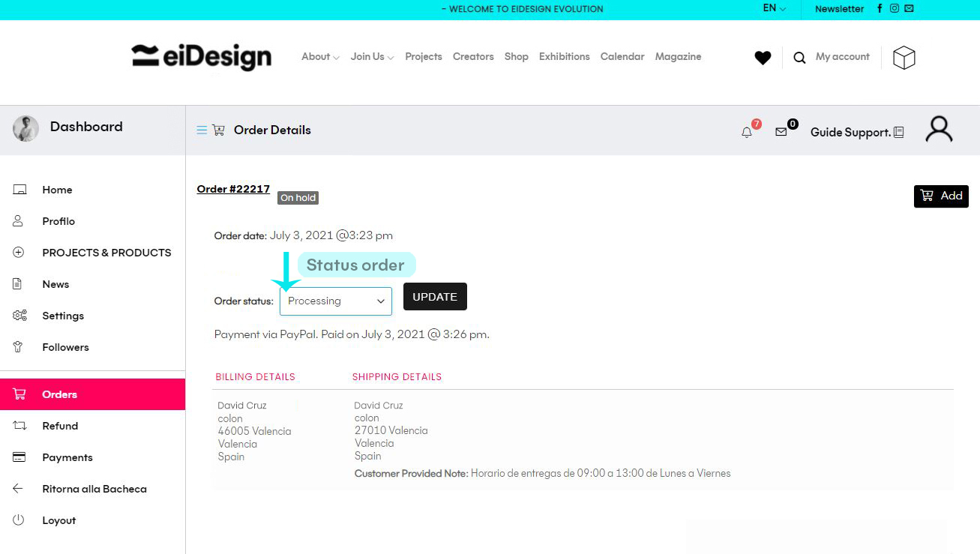This screenshot has height=554, width=980.
Task: Click the notification bell icon
Action: click(x=747, y=132)
